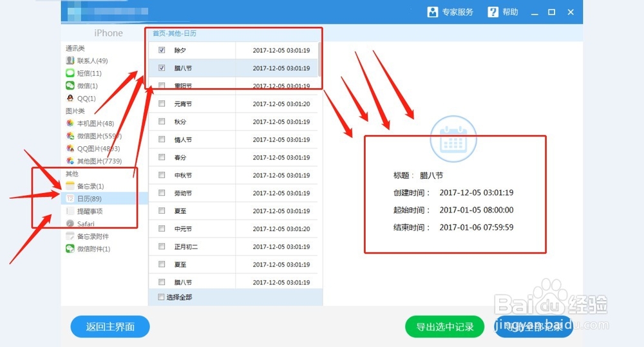
Task: Click the 2017-01-06 07:59:59 end time value
Action: coord(477,227)
